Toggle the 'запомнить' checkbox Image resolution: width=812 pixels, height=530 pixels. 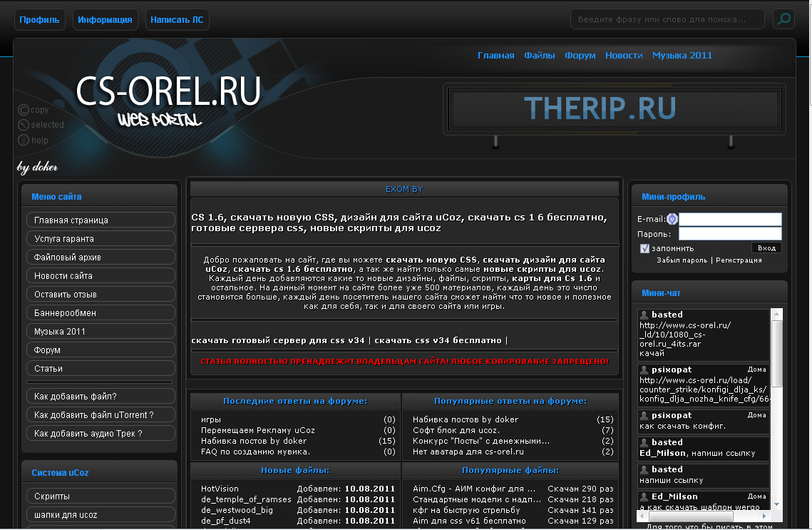(644, 249)
